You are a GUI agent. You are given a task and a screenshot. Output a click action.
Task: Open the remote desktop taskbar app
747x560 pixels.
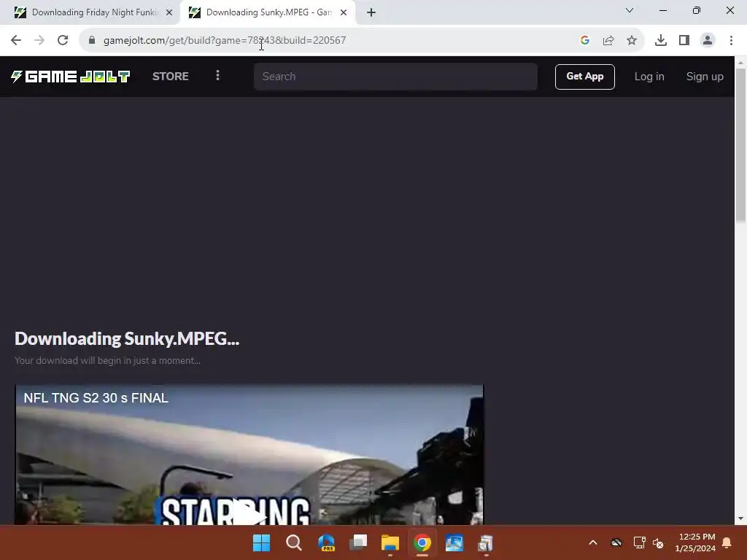coord(454,542)
